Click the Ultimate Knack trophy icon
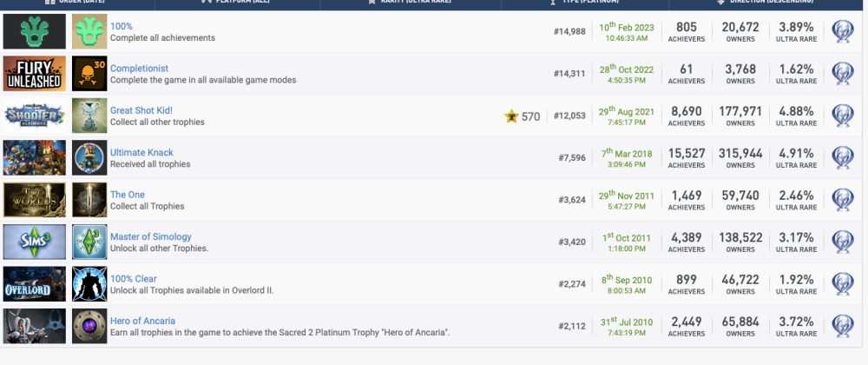Screen dimensions: 868x365 coord(89,158)
